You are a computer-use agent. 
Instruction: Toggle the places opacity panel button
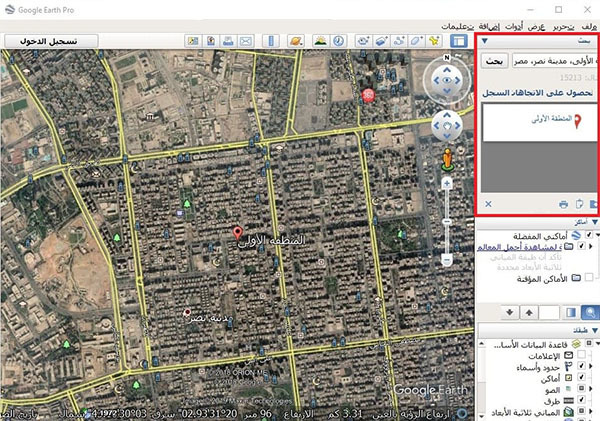pos(571,313)
